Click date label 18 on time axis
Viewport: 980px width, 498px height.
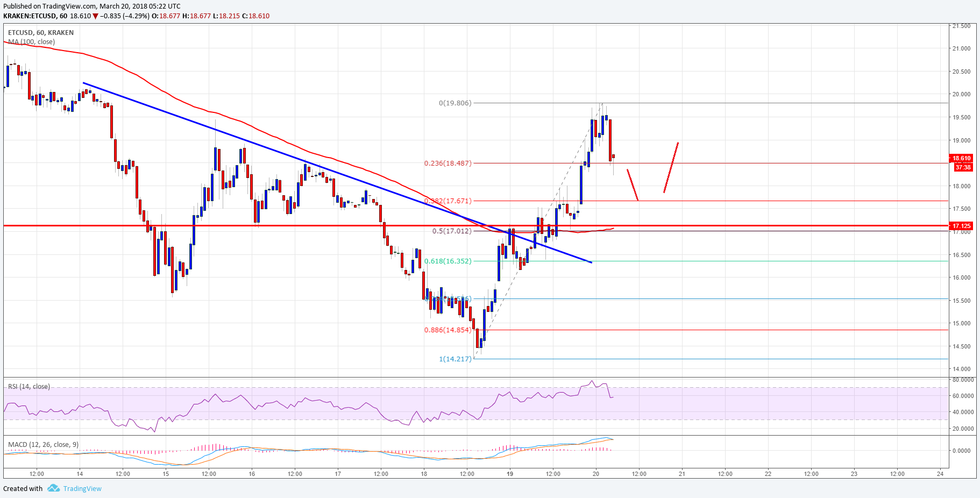click(424, 474)
